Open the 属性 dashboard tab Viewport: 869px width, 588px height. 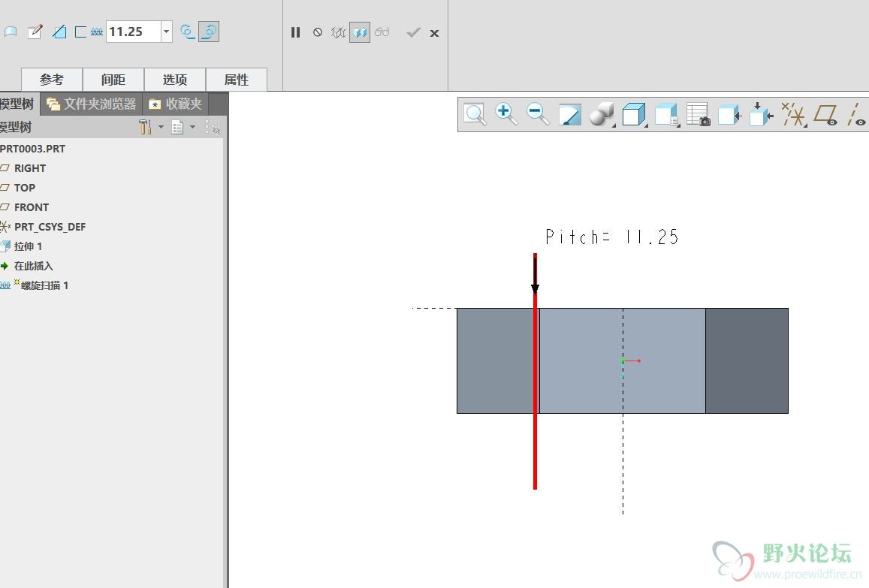click(236, 80)
